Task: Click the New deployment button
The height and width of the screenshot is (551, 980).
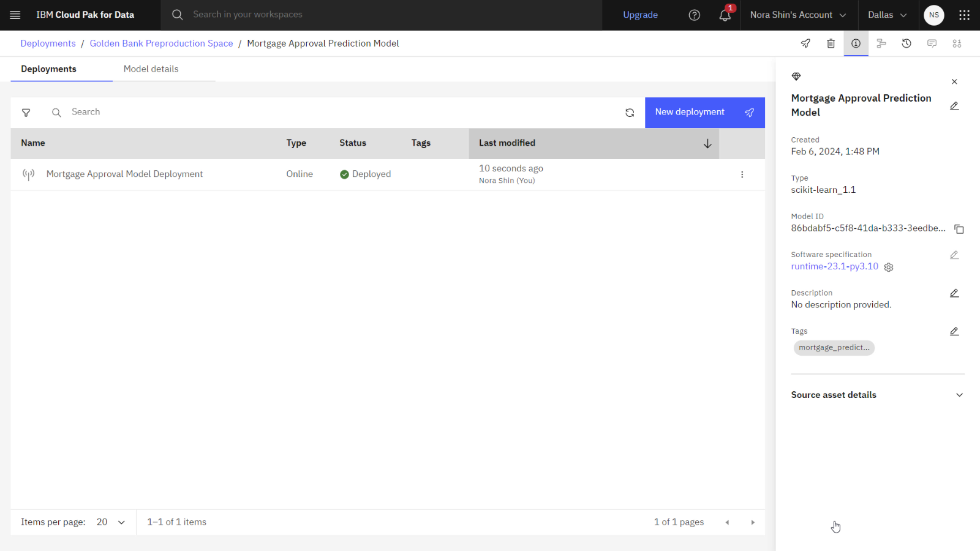Action: pyautogui.click(x=704, y=113)
